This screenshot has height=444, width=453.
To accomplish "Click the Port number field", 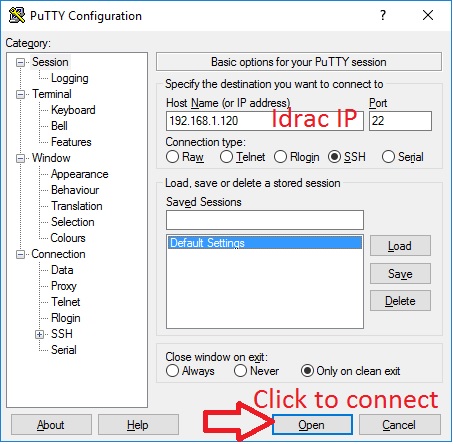I will tap(400, 121).
